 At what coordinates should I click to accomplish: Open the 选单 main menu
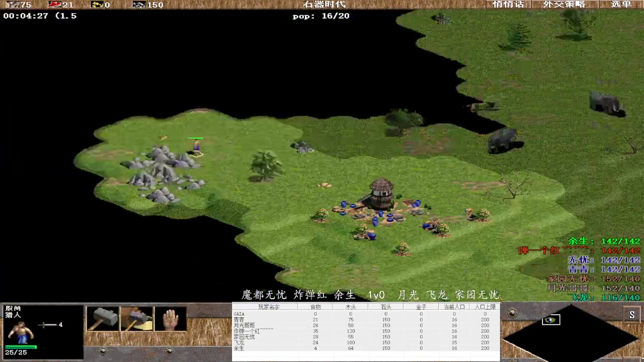point(621,5)
